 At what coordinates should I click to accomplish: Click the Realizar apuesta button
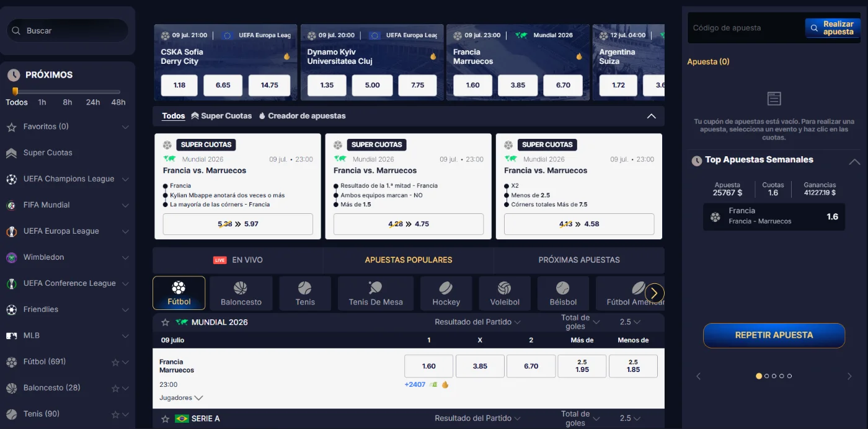[833, 28]
